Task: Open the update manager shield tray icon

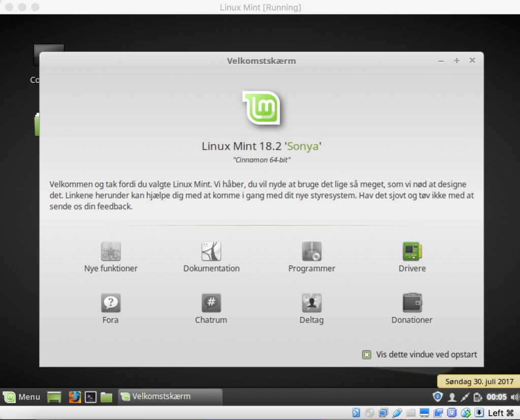Action: pyautogui.click(x=438, y=397)
